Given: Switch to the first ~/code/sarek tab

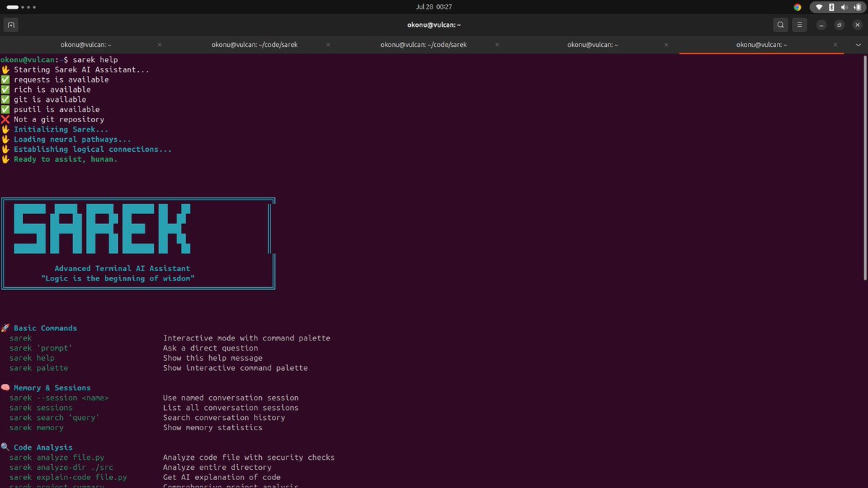Looking at the screenshot, I should coord(255,45).
